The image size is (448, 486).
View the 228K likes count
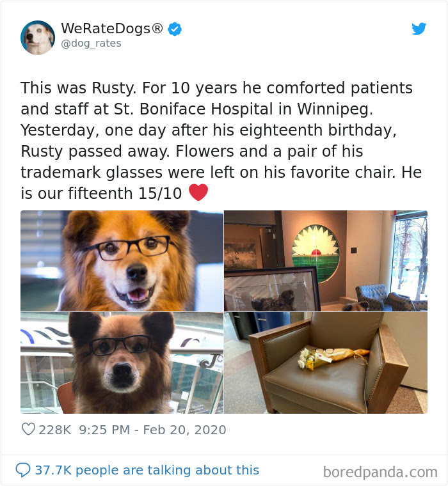(x=55, y=430)
